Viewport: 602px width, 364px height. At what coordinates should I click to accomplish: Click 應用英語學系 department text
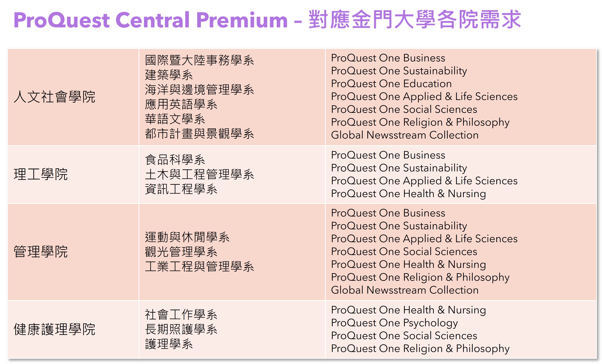[181, 104]
